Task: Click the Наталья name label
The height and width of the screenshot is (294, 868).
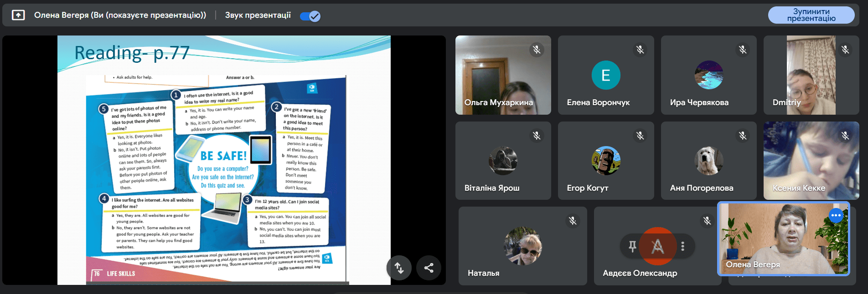Action: [484, 273]
